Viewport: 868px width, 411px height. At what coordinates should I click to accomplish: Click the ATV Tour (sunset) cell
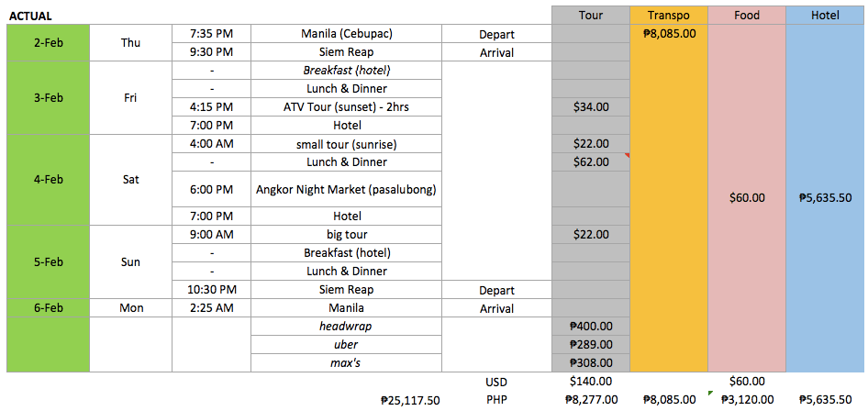345,106
